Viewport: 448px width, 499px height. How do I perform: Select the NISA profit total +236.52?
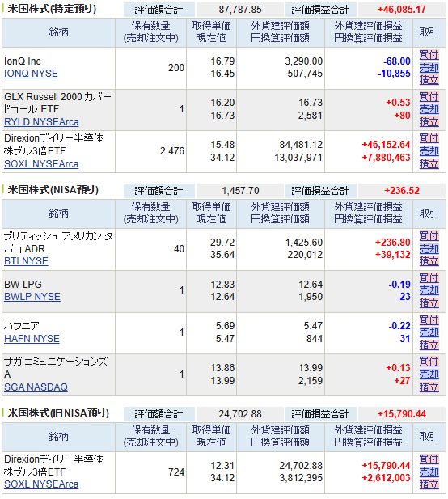(x=402, y=191)
